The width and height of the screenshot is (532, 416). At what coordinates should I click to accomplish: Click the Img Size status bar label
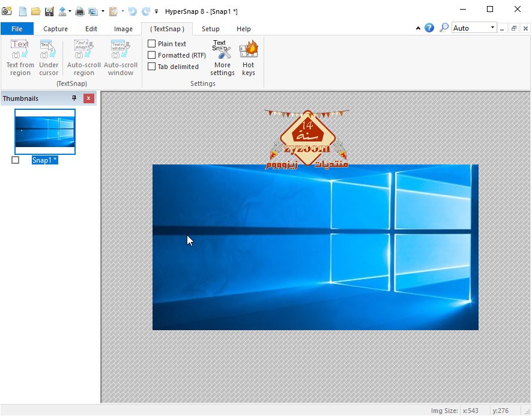tap(444, 411)
